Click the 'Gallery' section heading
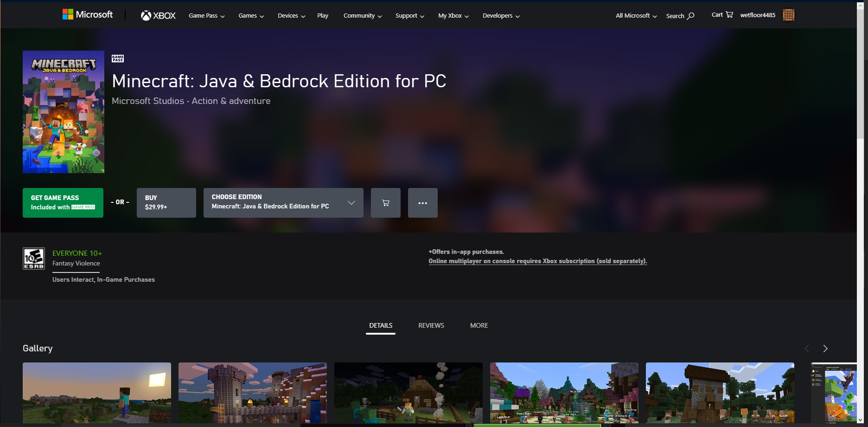868x427 pixels. click(x=38, y=348)
